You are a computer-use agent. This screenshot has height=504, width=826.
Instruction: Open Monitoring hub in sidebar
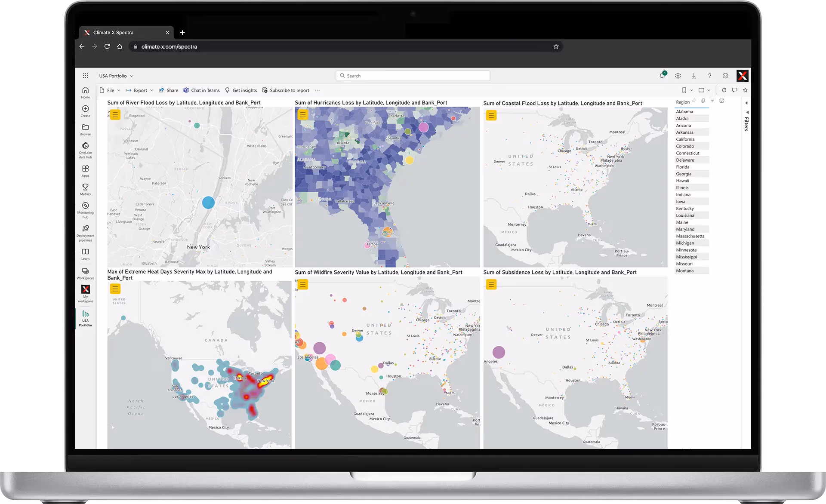pyautogui.click(x=85, y=210)
